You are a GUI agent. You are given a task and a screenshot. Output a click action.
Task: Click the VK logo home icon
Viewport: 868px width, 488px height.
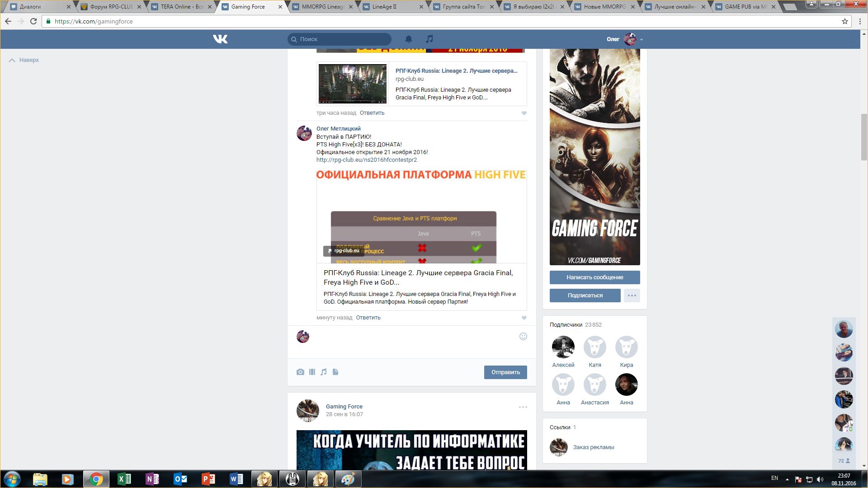(220, 39)
